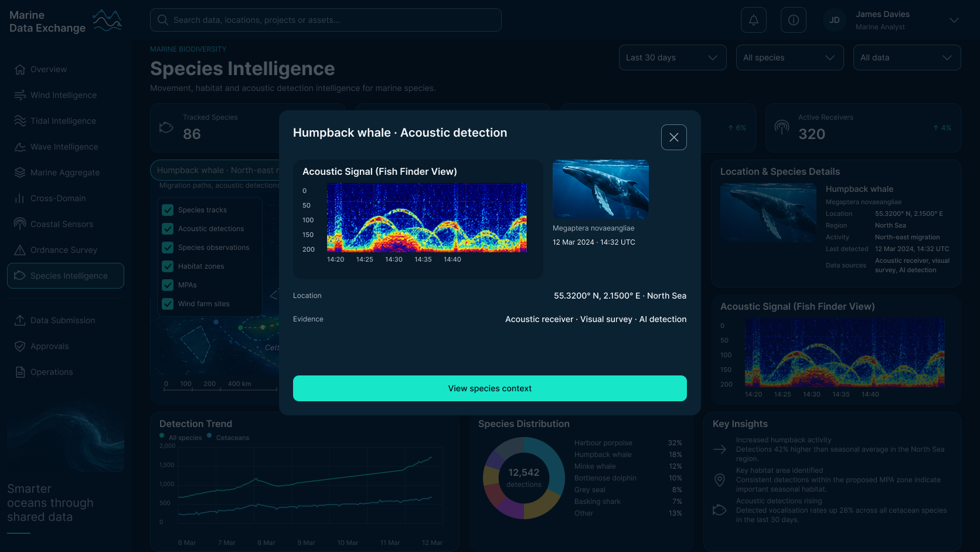Go to Overview in the sidebar
The height and width of the screenshot is (552, 980).
coord(66,69)
